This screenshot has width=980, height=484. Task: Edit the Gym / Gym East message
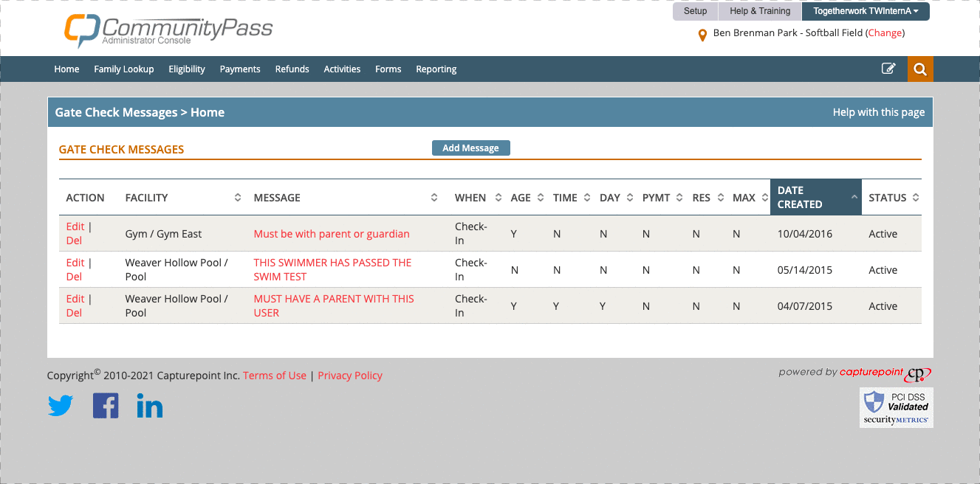pos(75,227)
